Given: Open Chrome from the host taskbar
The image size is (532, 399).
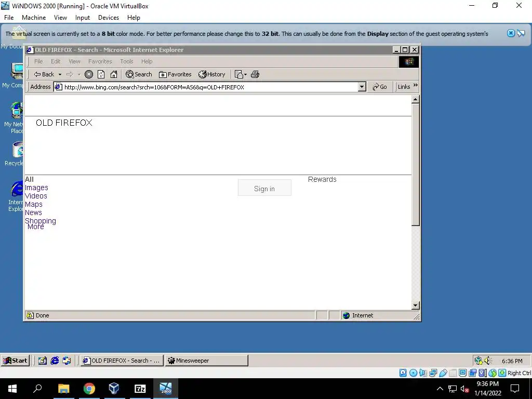Looking at the screenshot, I should [x=89, y=389].
